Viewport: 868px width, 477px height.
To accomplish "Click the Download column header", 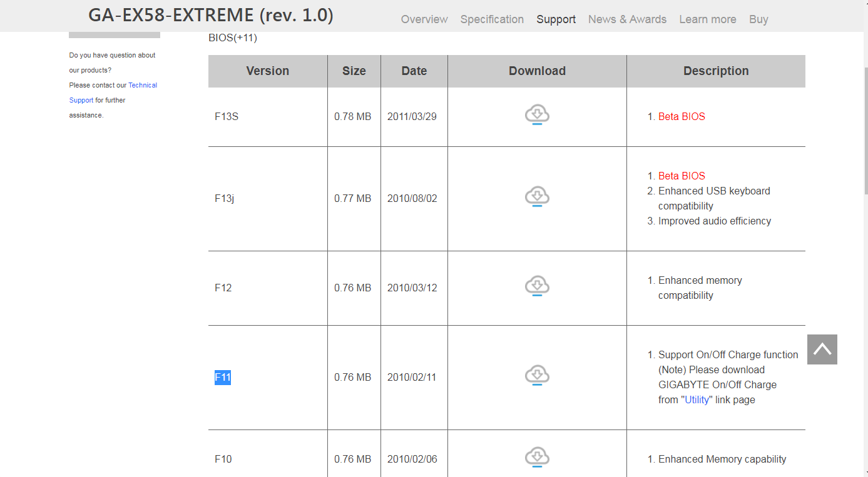I will click(537, 71).
